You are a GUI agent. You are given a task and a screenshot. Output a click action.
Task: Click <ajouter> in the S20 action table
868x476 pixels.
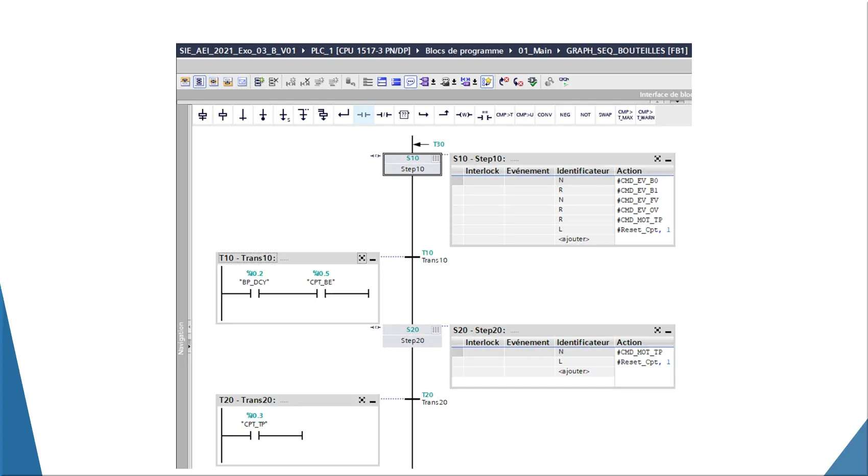[574, 371]
